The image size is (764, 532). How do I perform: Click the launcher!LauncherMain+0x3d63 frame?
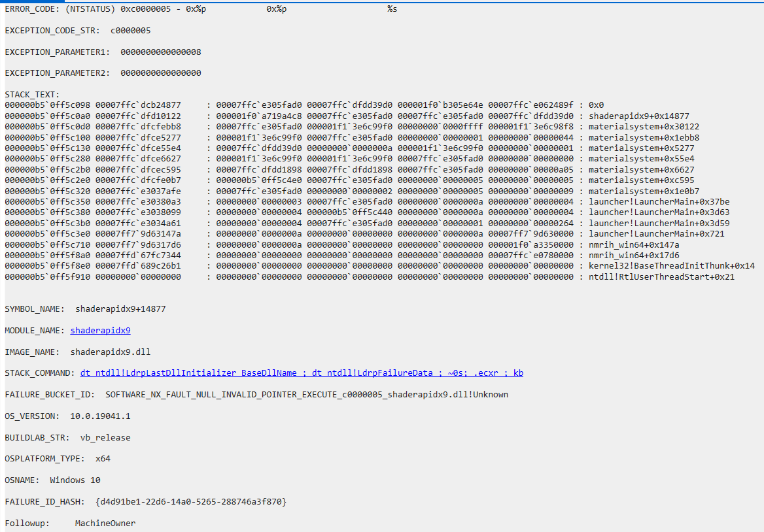pyautogui.click(x=659, y=212)
